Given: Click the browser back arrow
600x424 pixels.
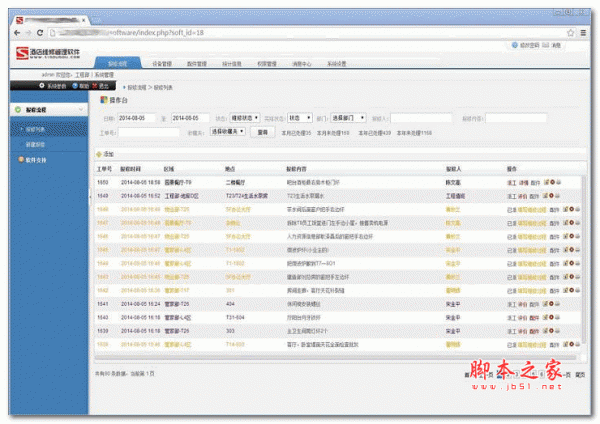Looking at the screenshot, I should pyautogui.click(x=17, y=33).
